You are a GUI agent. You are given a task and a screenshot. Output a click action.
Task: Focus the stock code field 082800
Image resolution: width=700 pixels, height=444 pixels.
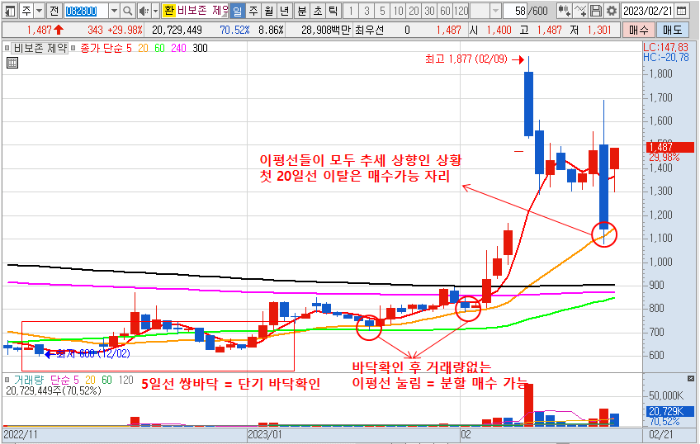86,11
